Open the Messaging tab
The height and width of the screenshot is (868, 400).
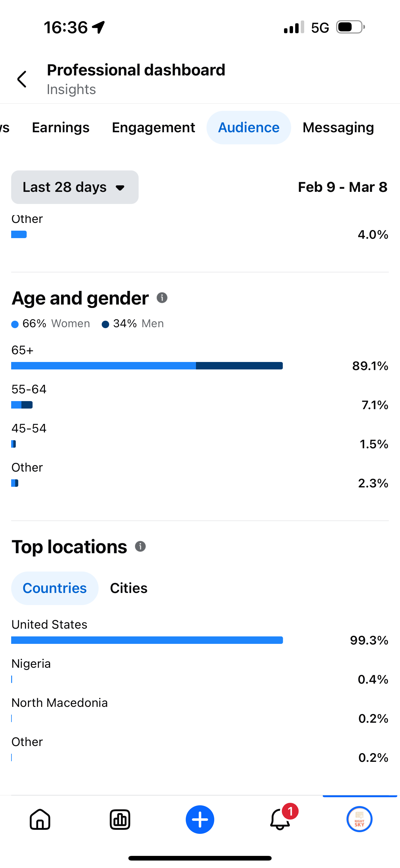tap(338, 128)
